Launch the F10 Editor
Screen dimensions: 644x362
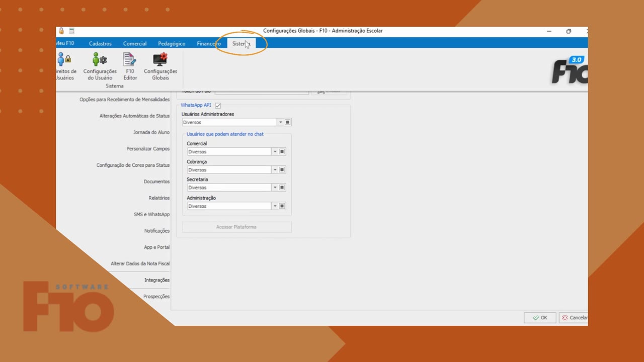tap(130, 66)
